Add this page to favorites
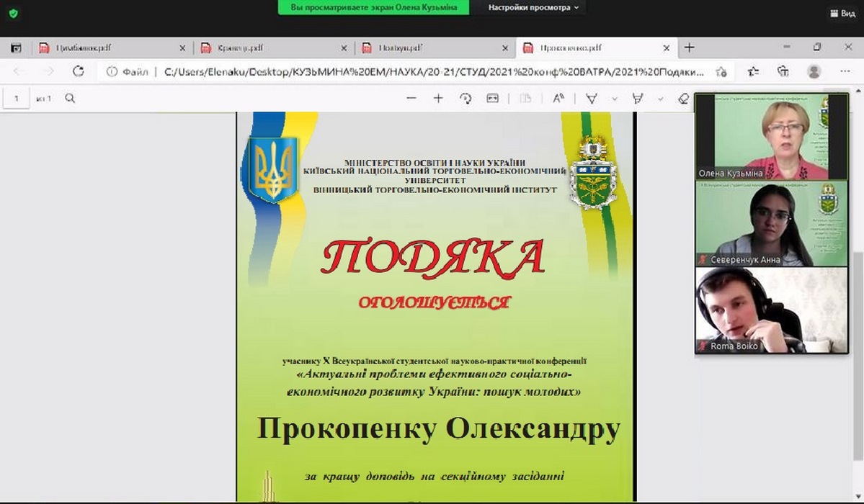This screenshot has width=864, height=504. [721, 71]
